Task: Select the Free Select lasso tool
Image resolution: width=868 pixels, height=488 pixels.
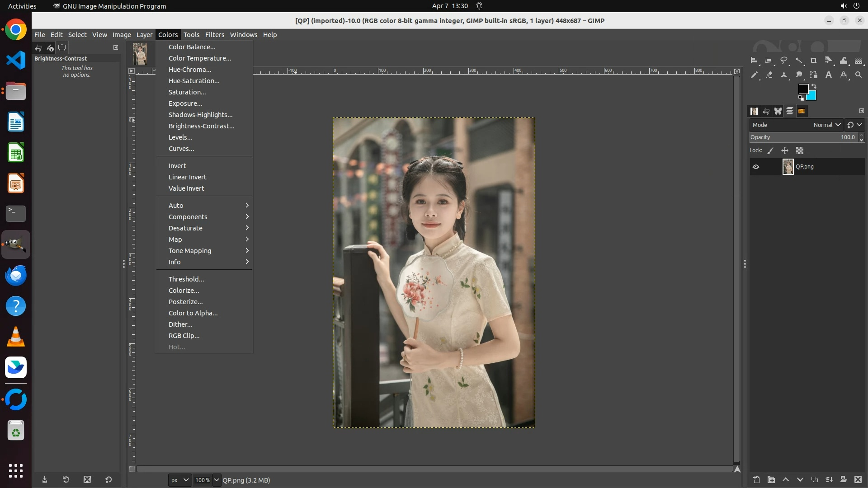Action: (784, 61)
